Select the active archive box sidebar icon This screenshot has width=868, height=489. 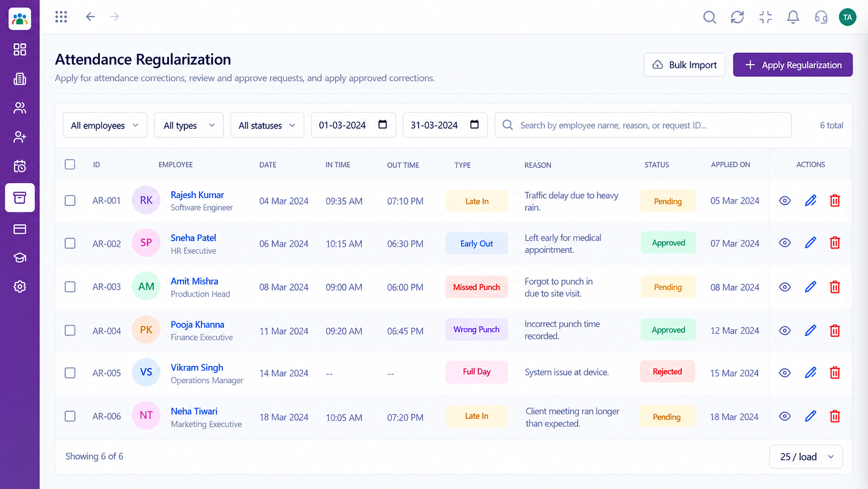[x=20, y=198]
